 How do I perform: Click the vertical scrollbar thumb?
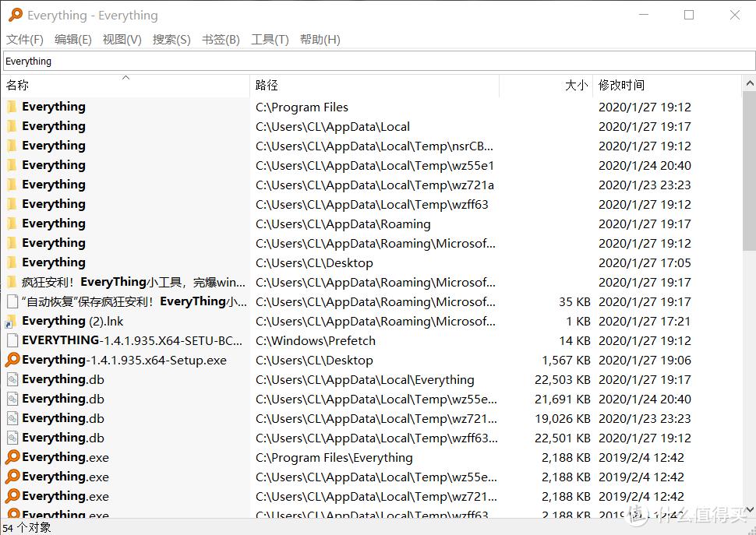point(749,171)
